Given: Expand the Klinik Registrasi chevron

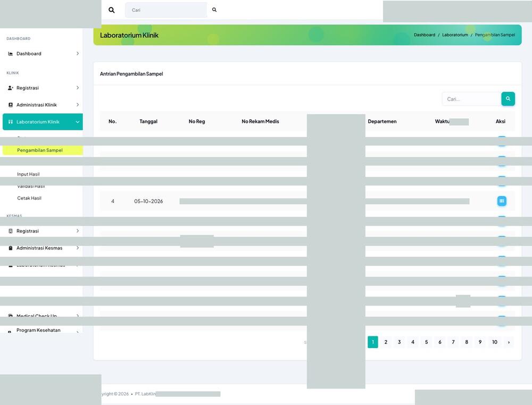Looking at the screenshot, I should [x=77, y=88].
